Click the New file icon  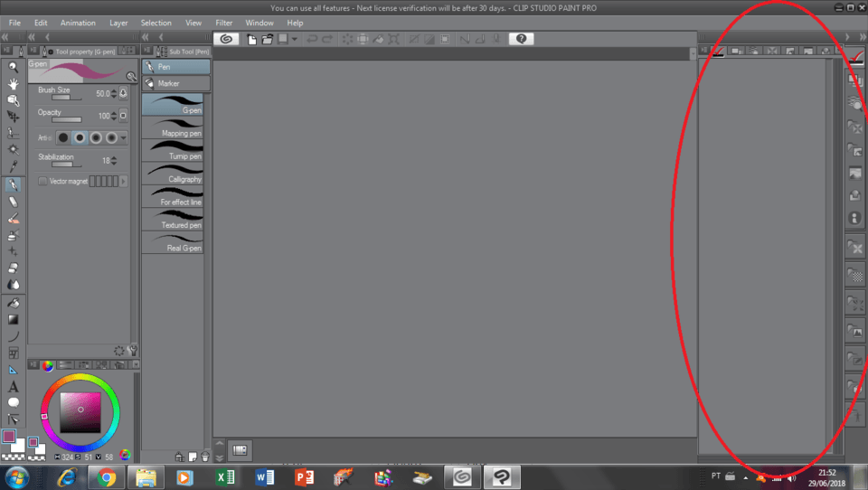pyautogui.click(x=252, y=39)
